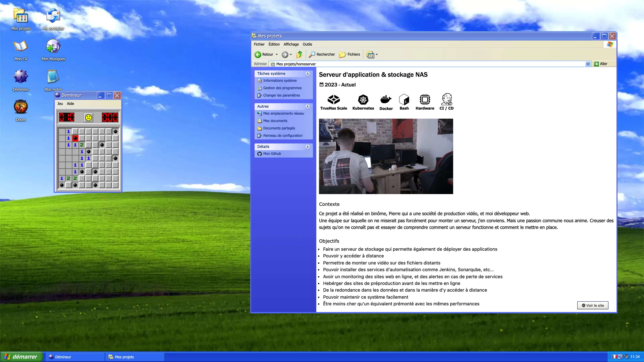Click the homeserver project photo
The width and height of the screenshot is (644, 362).
pos(386,156)
